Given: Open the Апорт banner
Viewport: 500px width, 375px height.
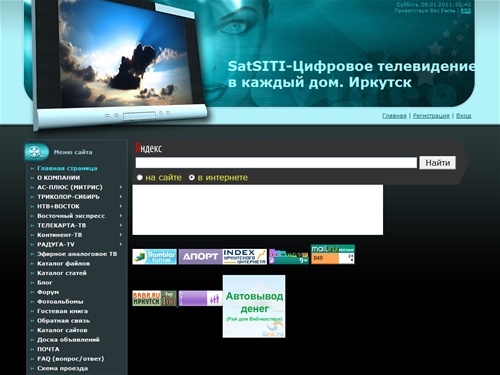Looking at the screenshot, I should coord(200,257).
